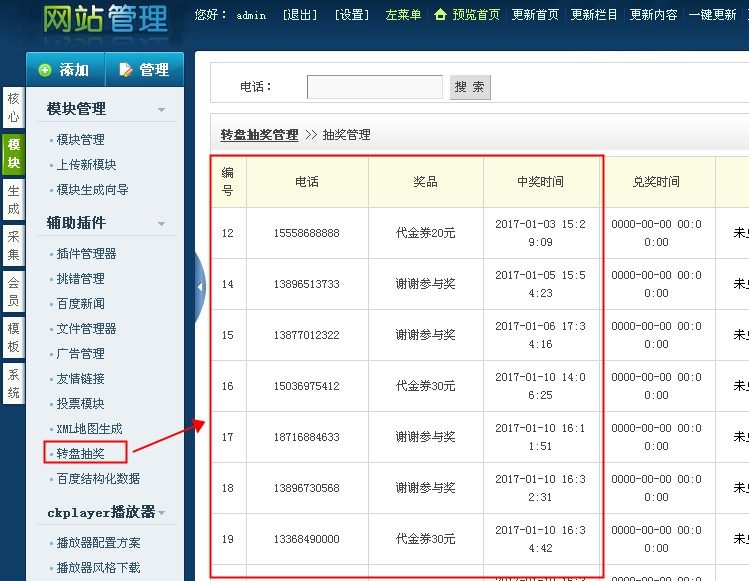
Task: Click the 中奖时间 column header
Action: click(x=540, y=182)
